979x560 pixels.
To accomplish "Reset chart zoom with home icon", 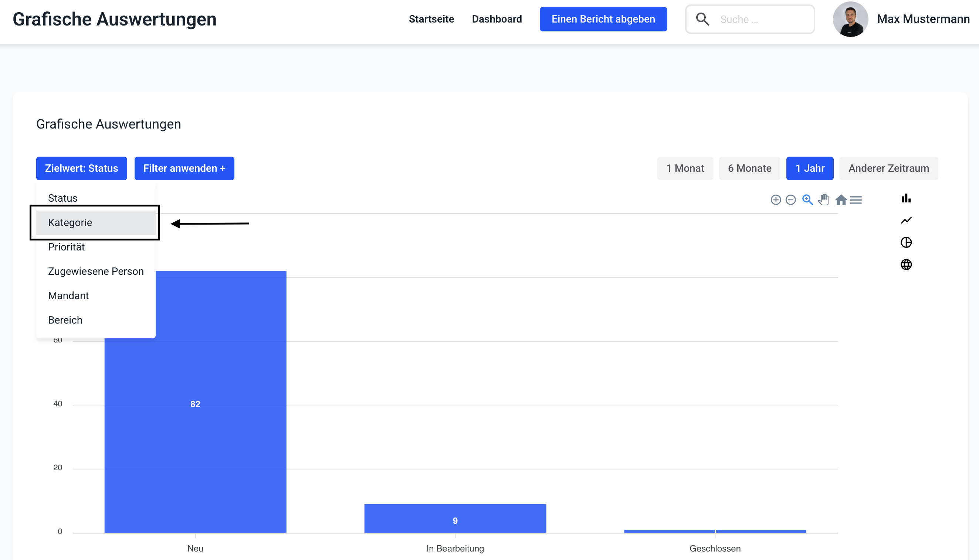I will pyautogui.click(x=841, y=200).
